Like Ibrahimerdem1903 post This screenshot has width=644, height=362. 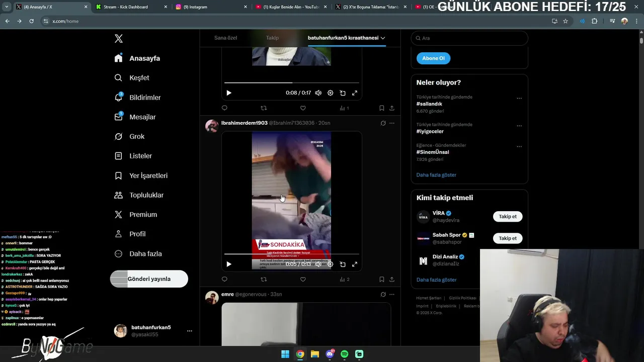(x=303, y=279)
